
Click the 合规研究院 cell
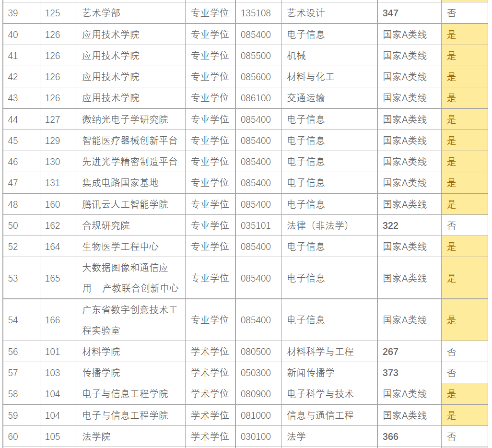[106, 225]
